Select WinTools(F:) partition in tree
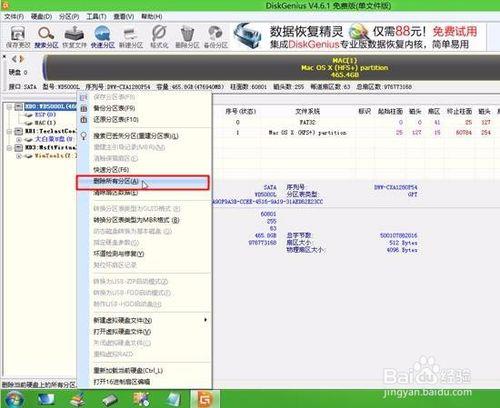Image resolution: width=500 pixels, height=408 pixels. [56, 156]
